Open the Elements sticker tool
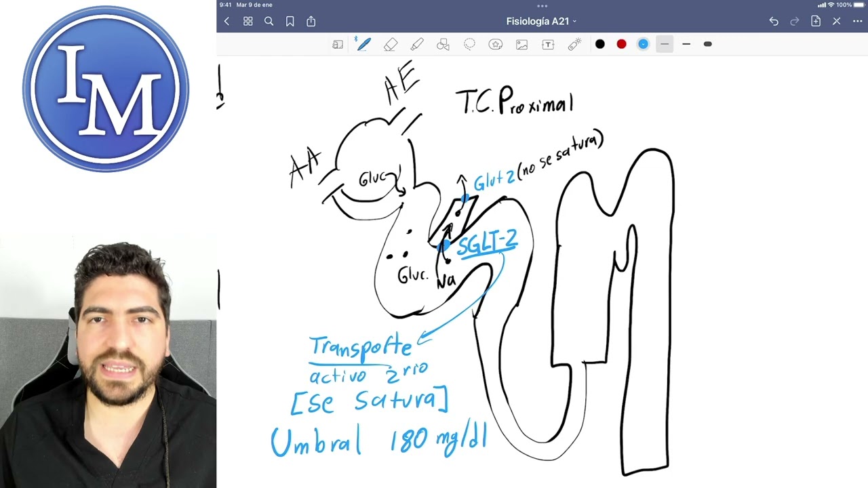The height and width of the screenshot is (488, 868). coord(496,44)
